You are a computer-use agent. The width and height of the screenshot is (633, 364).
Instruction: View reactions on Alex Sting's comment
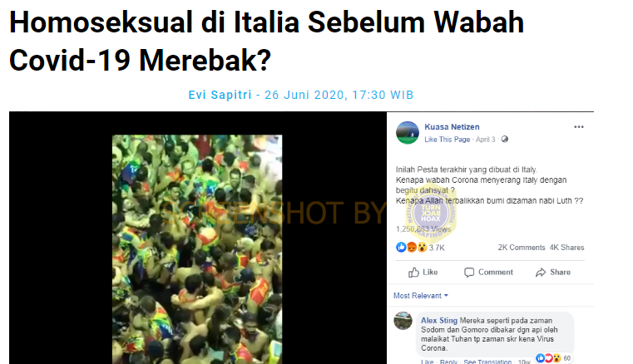click(x=553, y=358)
